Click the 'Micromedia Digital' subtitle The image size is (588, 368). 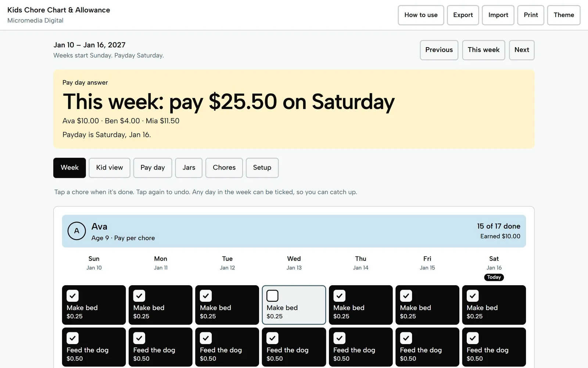click(35, 21)
